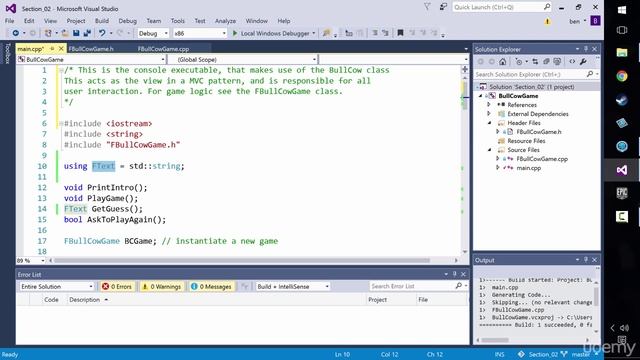The height and width of the screenshot is (360, 640).
Task: Click the Navigate Backward toolbar icon
Action: 15,33
